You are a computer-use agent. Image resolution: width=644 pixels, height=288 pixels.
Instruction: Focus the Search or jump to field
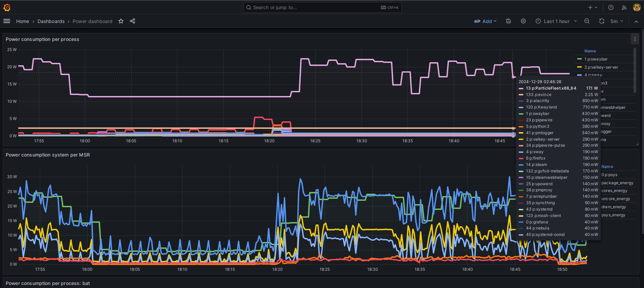click(322, 7)
